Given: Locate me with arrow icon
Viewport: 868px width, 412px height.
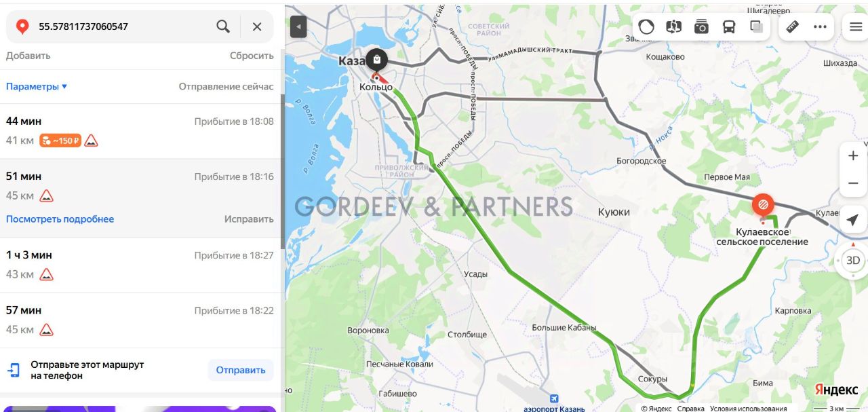Looking at the screenshot, I should pyautogui.click(x=853, y=220).
